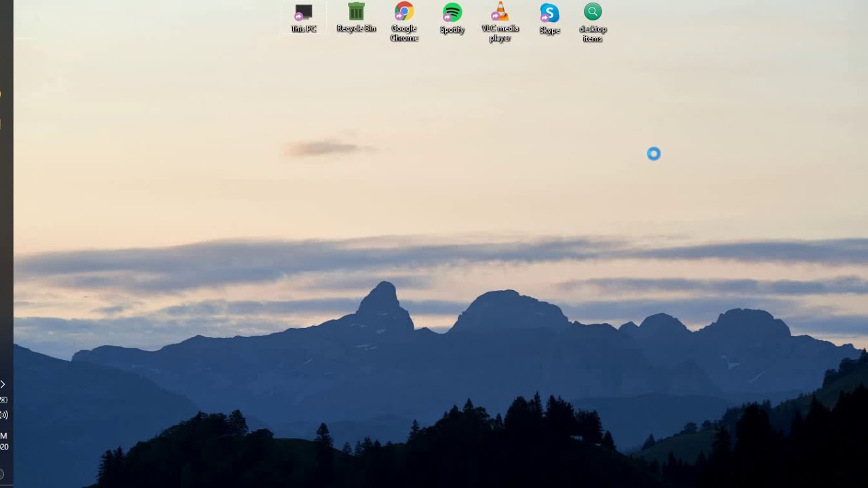Open the volume speaker icon in taskbar
Image resolution: width=868 pixels, height=488 pixels.
(x=3, y=415)
